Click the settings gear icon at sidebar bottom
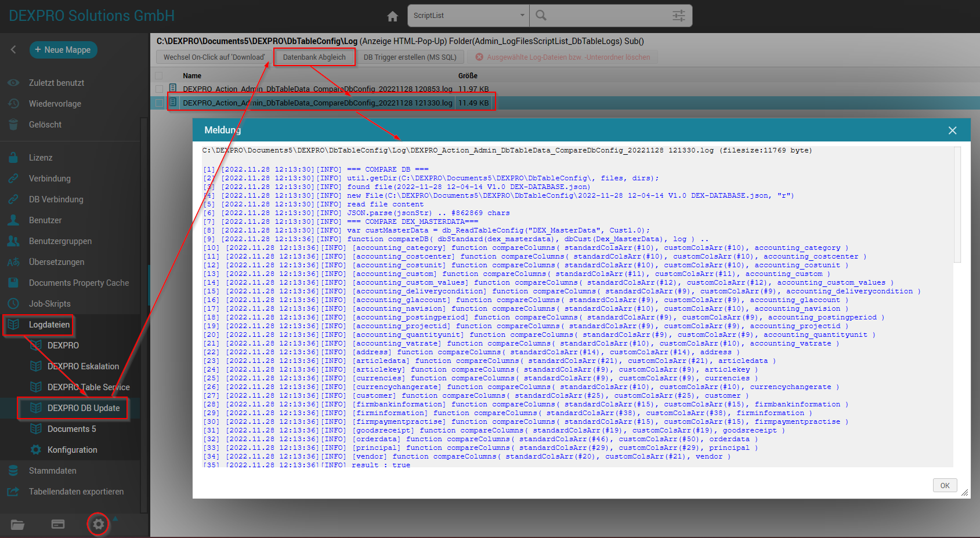The width and height of the screenshot is (980, 538). pos(99,524)
